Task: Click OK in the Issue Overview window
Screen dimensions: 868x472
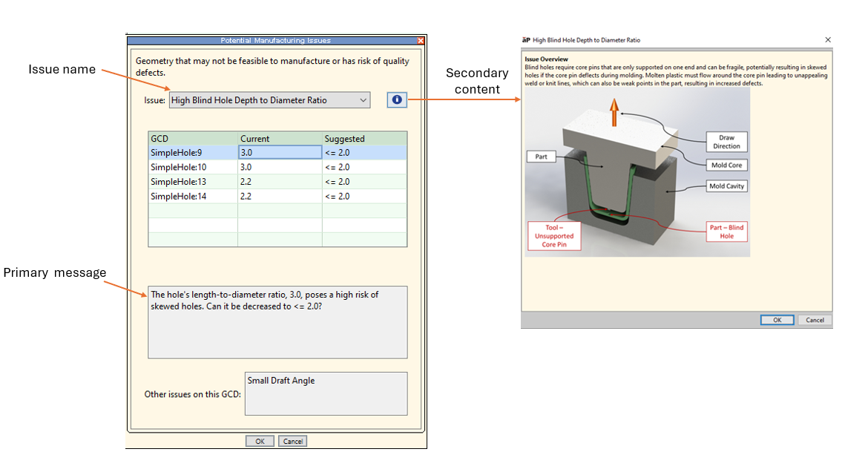Action: point(777,320)
